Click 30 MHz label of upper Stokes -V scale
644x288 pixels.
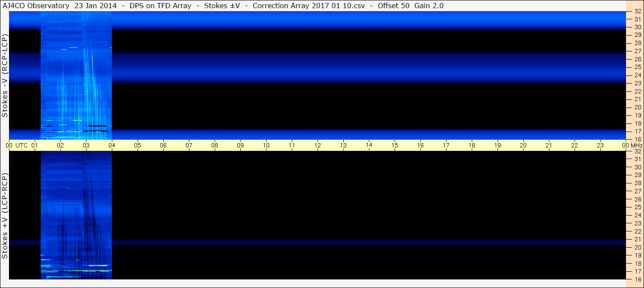point(637,27)
